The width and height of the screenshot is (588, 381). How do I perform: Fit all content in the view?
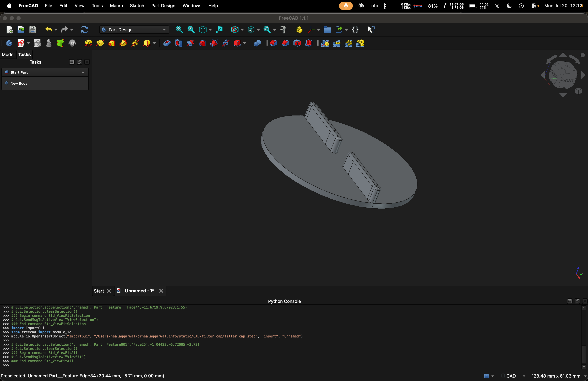[179, 30]
